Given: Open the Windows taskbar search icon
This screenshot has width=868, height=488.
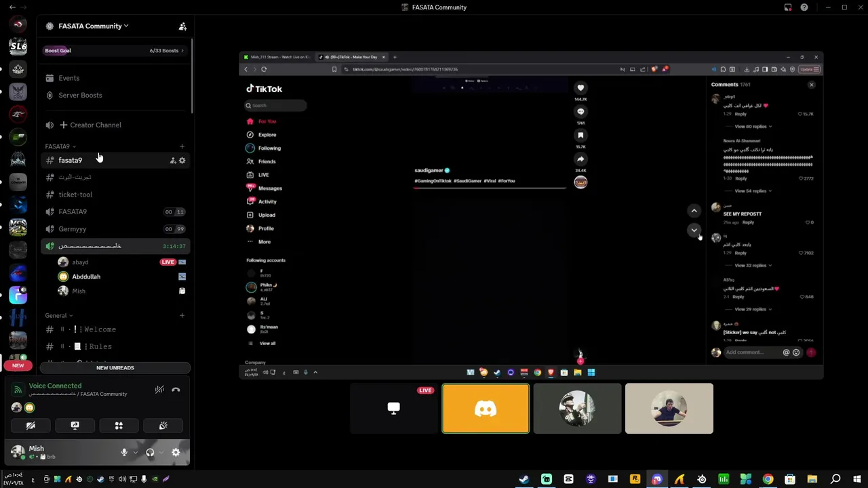Looking at the screenshot, I should pyautogui.click(x=835, y=479).
